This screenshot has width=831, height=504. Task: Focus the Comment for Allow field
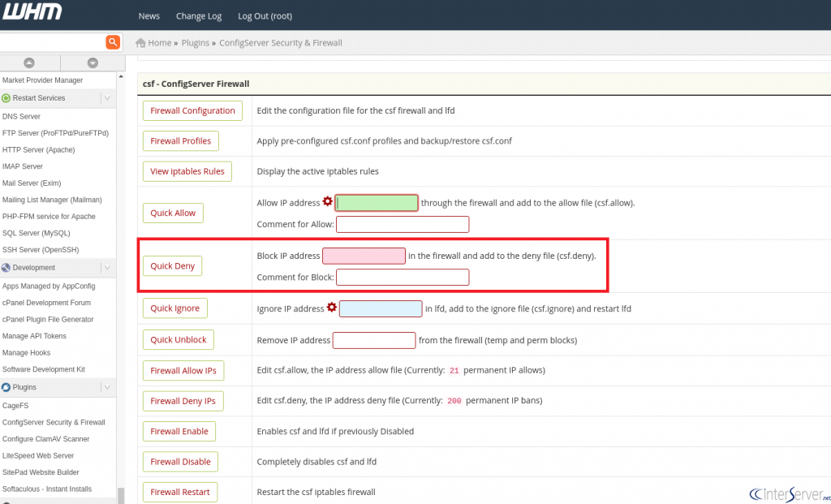(403, 224)
